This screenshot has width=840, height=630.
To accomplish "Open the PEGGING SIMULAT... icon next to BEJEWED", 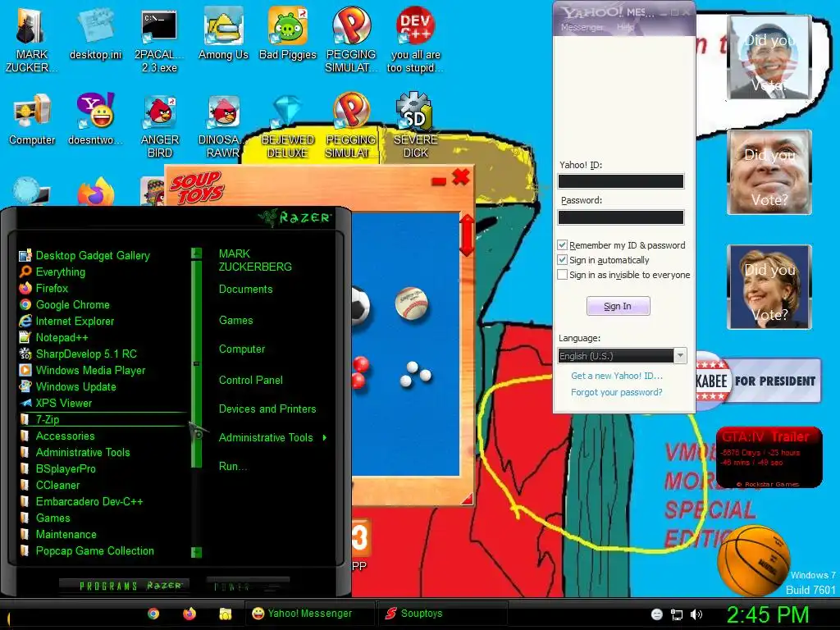I will point(351,125).
